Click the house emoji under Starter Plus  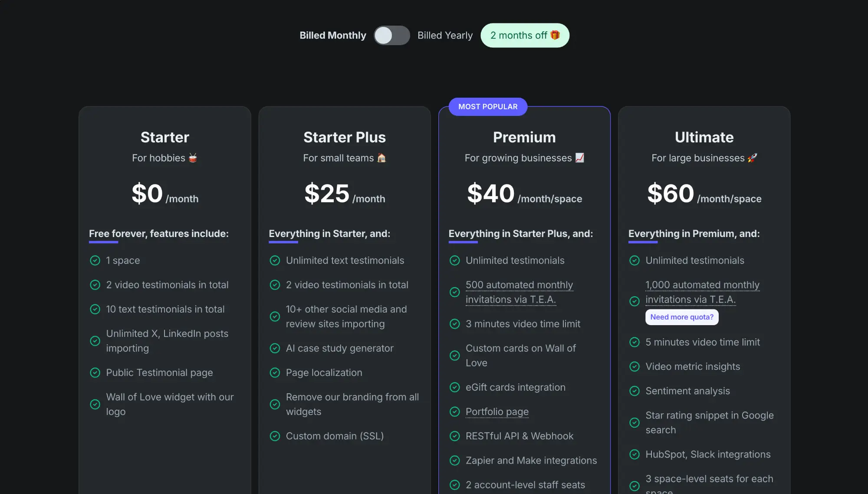tap(381, 158)
